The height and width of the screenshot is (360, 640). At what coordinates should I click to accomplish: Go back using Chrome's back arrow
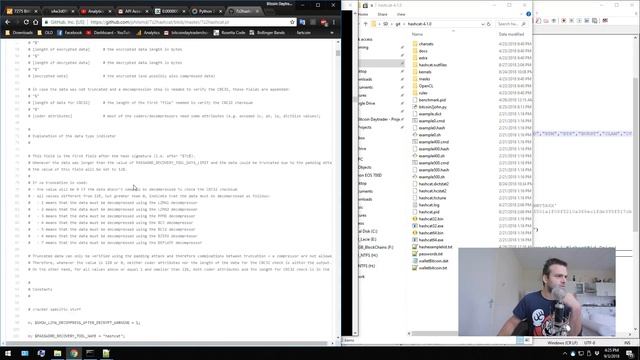8,22
